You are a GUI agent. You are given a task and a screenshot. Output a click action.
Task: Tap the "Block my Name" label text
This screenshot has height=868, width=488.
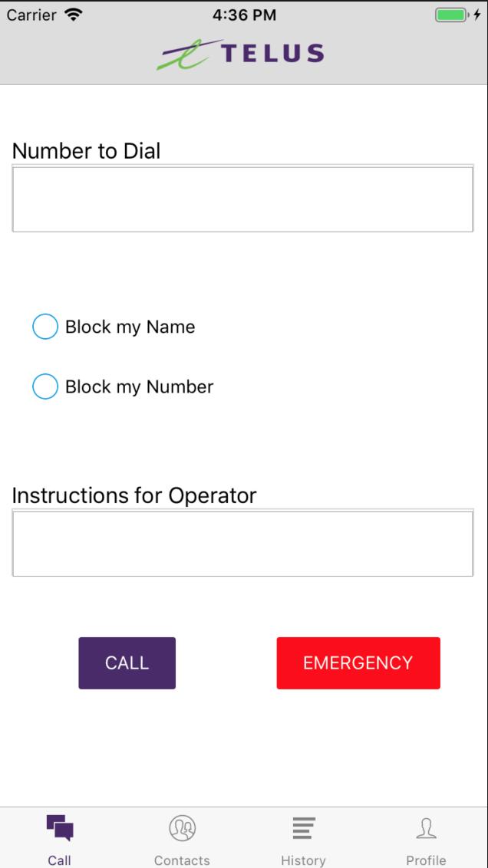(130, 327)
